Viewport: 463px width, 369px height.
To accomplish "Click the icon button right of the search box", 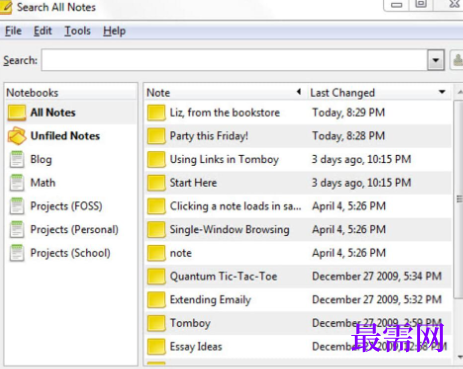I will [x=457, y=60].
